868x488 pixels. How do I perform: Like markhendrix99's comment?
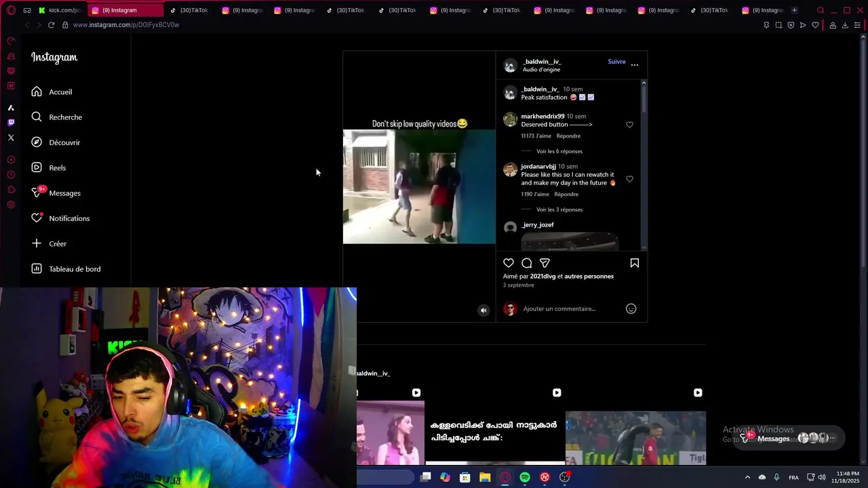[x=629, y=125]
